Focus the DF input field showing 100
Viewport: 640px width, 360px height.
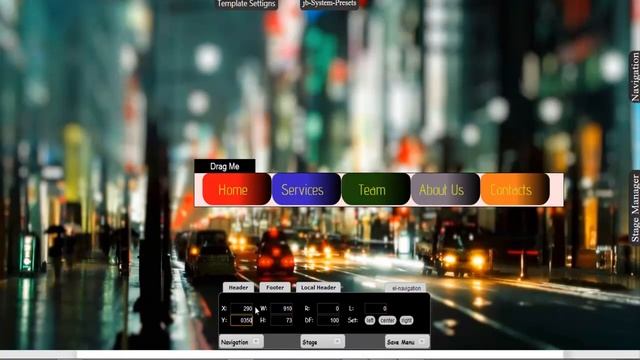click(329, 320)
